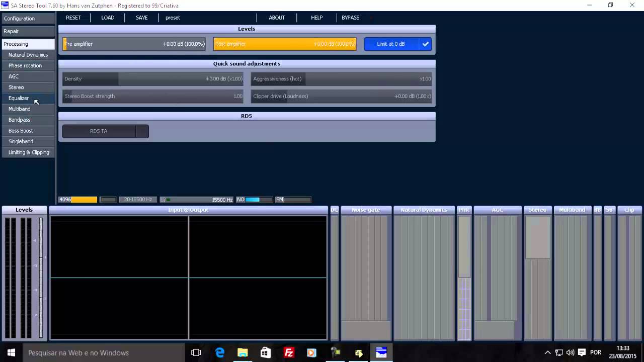Click the POR language indicator

click(x=596, y=352)
